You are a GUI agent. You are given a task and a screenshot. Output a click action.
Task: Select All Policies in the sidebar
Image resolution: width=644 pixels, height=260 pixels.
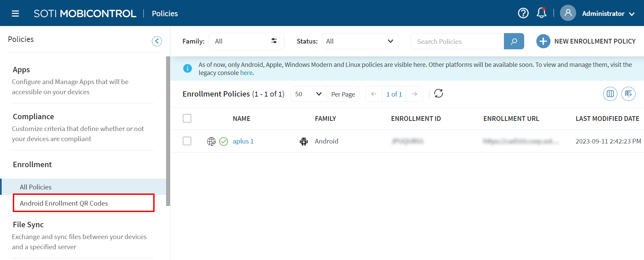[x=36, y=187]
